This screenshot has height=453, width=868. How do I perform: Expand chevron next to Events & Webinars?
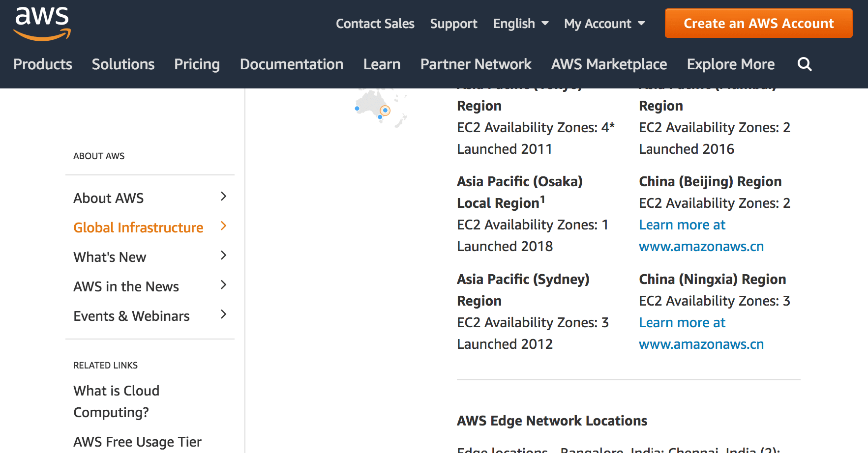pyautogui.click(x=223, y=314)
